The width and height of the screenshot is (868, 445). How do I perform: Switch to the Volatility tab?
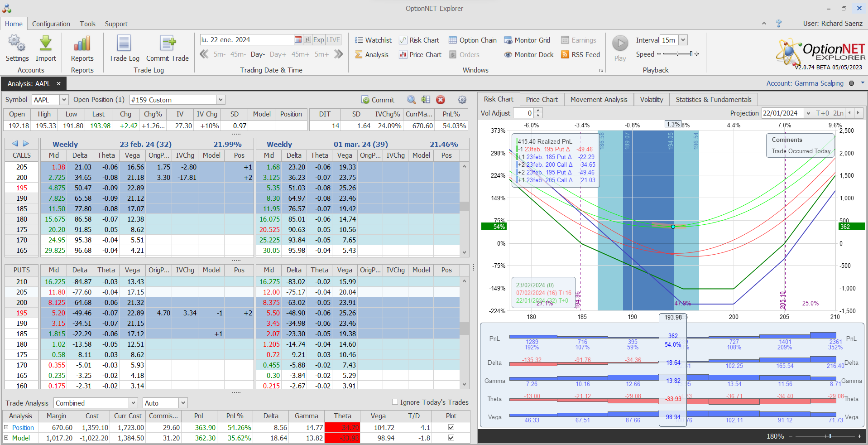coord(652,100)
